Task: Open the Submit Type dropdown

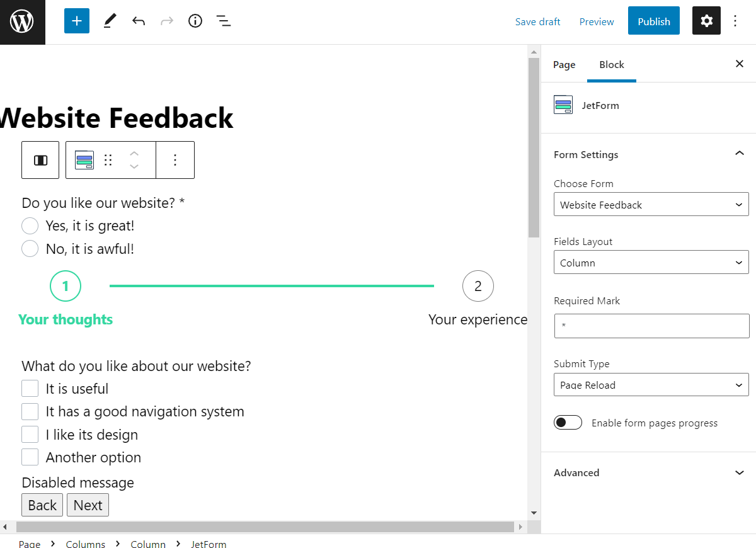Action: (x=651, y=385)
